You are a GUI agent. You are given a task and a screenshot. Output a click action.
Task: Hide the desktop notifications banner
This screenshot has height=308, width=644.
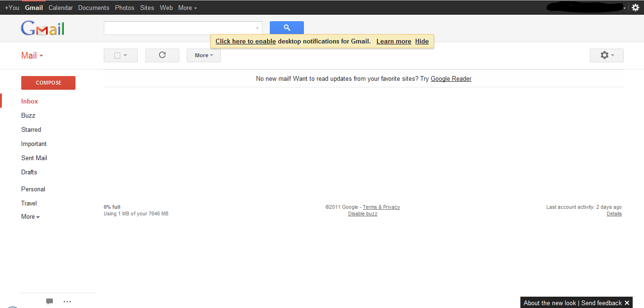pos(422,41)
